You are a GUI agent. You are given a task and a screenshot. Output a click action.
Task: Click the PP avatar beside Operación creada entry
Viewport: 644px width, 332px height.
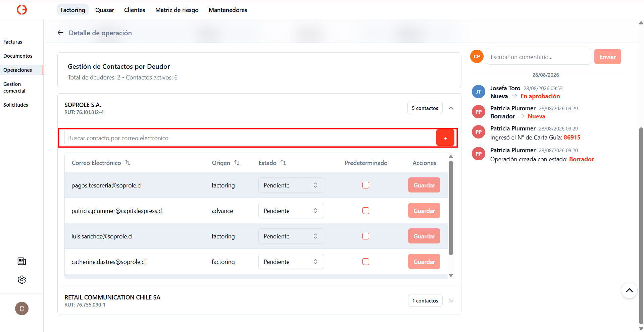479,154
